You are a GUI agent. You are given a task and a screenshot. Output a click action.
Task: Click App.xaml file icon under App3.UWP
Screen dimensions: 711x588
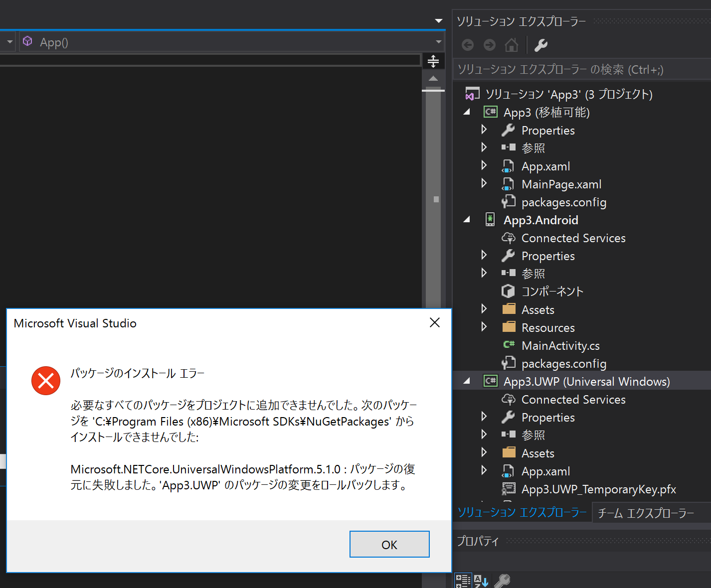tap(508, 471)
